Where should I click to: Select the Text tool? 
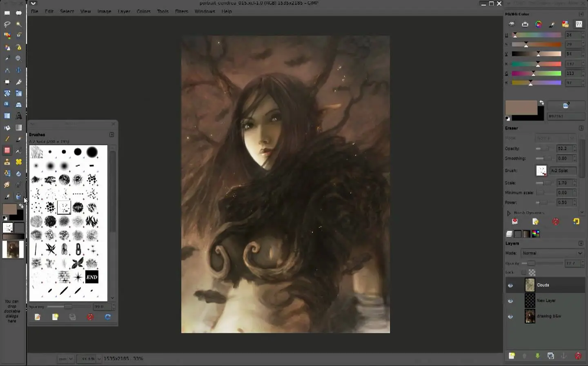point(18,116)
